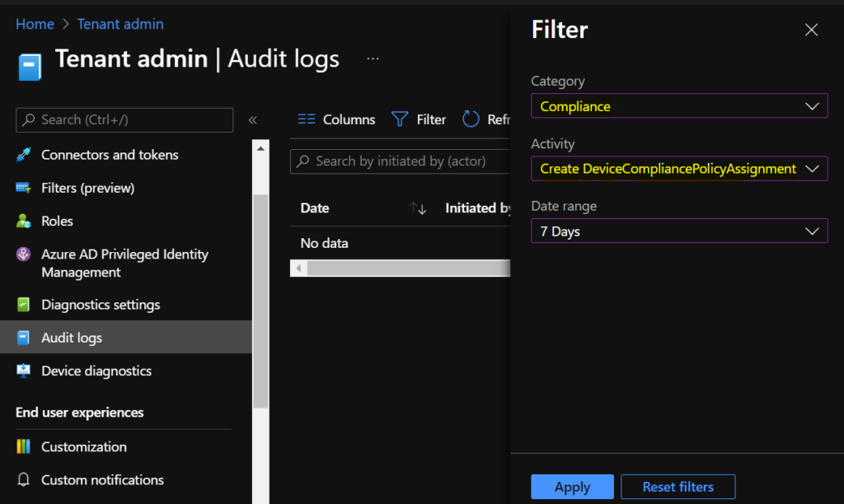The image size is (844, 504).
Task: Click the table horizontal scrollbar thumb
Action: (x=409, y=268)
